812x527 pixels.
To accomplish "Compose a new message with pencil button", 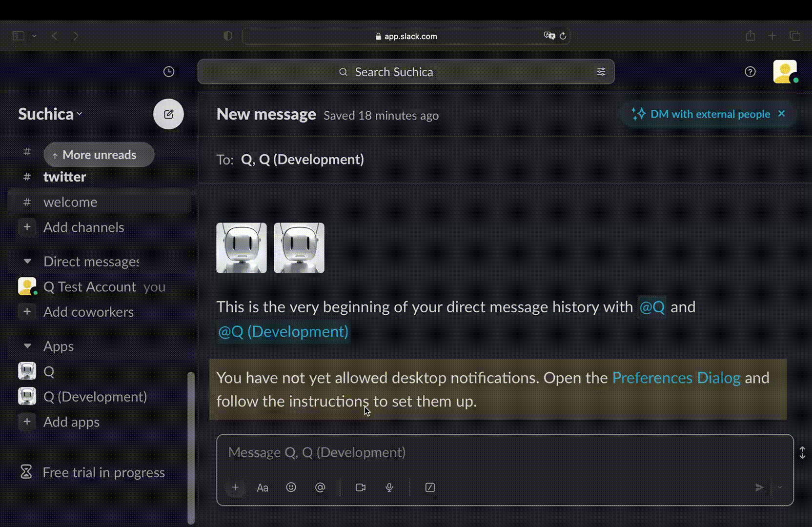I will click(x=168, y=114).
